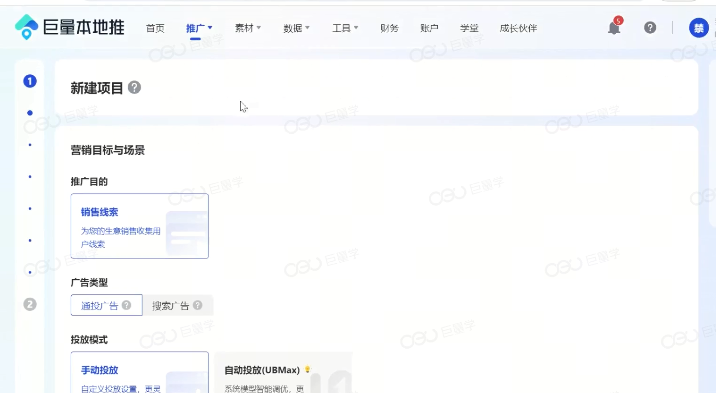Choose the 通投广告 ad type
The image size is (716, 393).
point(106,305)
